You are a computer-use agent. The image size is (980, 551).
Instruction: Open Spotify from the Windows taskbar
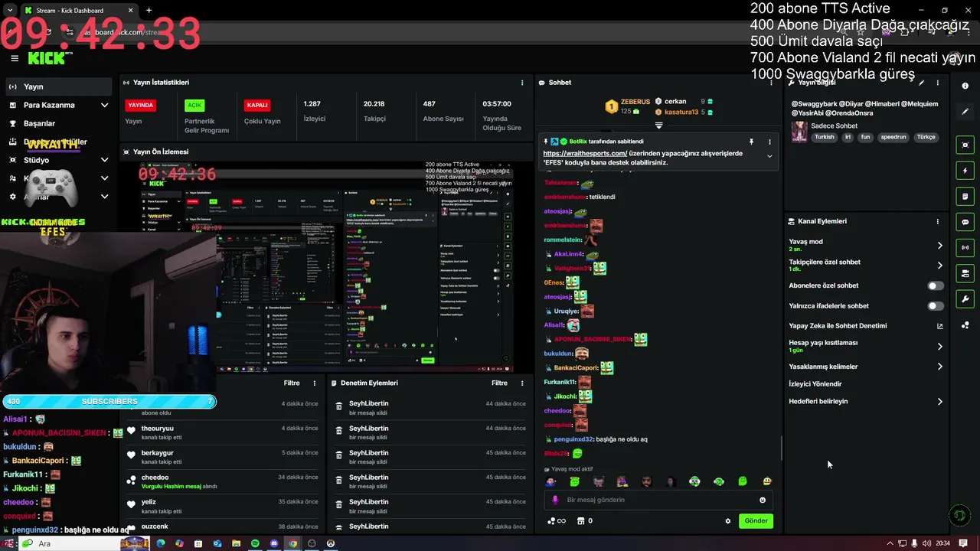tap(255, 543)
